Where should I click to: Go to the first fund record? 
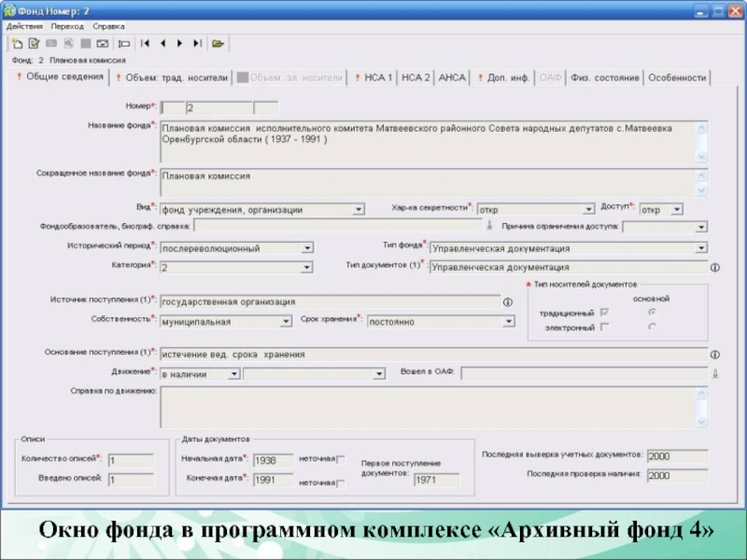[x=146, y=43]
